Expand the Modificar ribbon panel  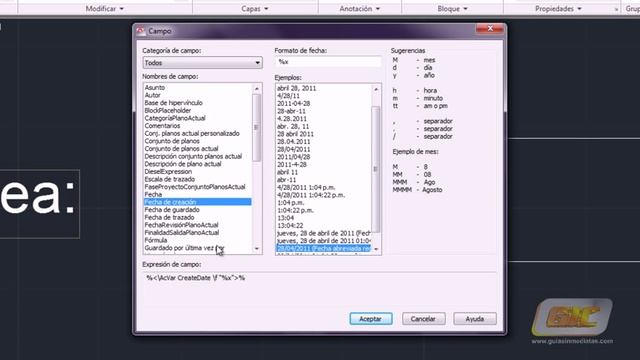104,9
